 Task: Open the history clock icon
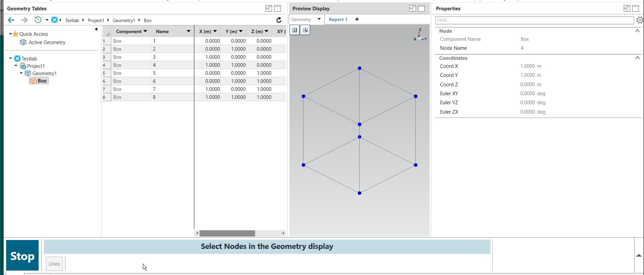pyautogui.click(x=38, y=20)
